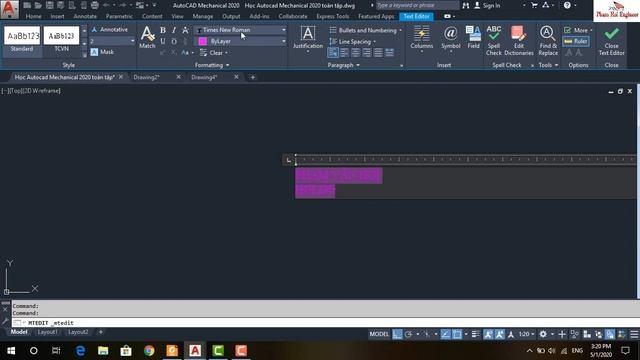Open Microsoft Edge from the taskbar
Screen dimensions: 640x360
pos(80,351)
